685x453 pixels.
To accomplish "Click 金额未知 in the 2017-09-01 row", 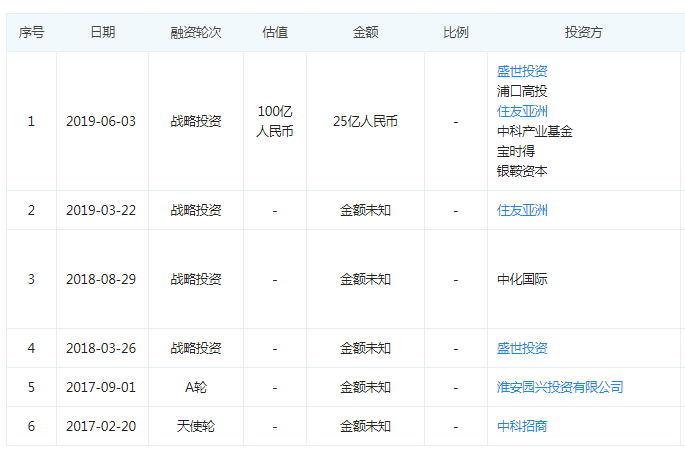I will pyautogui.click(x=366, y=387).
